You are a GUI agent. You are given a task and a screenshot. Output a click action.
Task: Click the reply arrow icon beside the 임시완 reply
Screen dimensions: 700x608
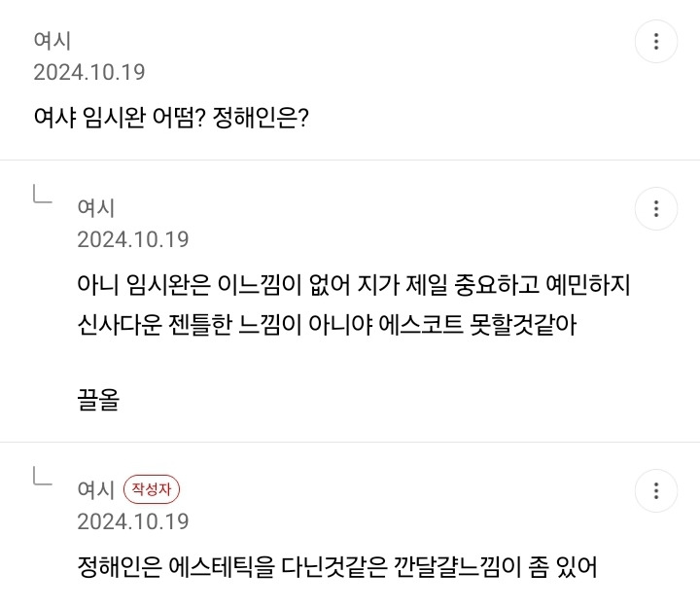42,195
